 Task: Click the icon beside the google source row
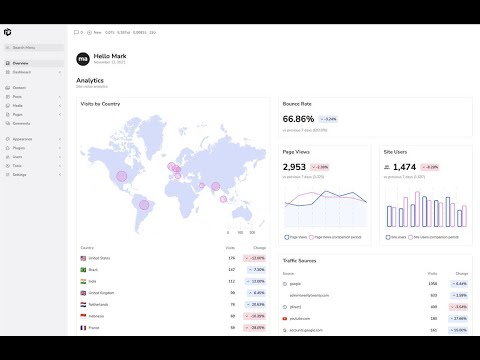pyautogui.click(x=285, y=284)
